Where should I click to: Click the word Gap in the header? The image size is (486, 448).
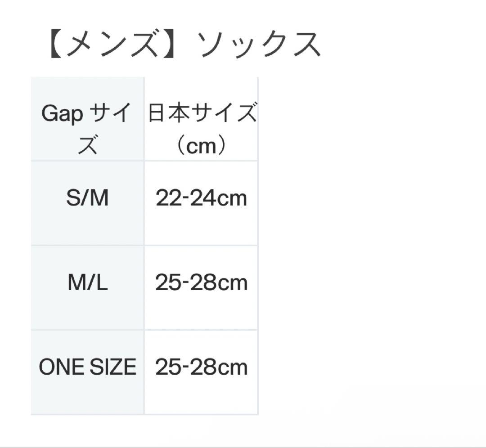tap(62, 114)
